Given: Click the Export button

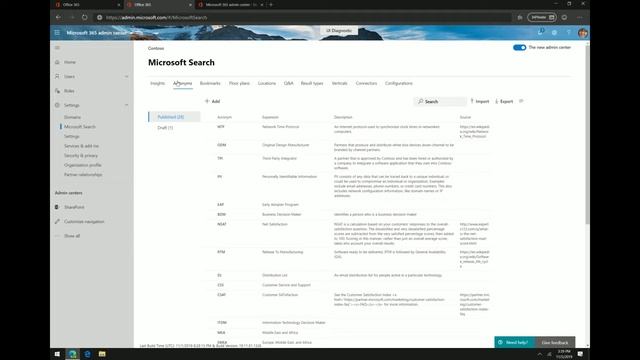Looking at the screenshot, I should (x=504, y=101).
